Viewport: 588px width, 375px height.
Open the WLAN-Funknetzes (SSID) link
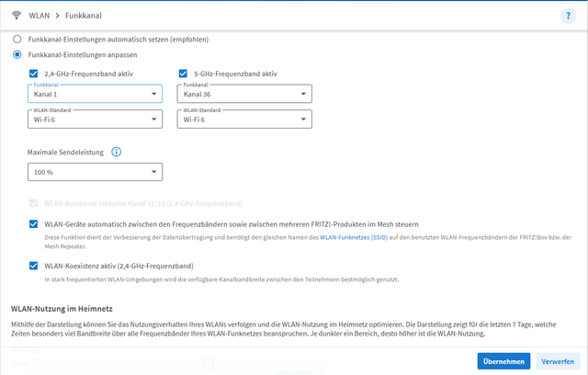tap(354, 237)
